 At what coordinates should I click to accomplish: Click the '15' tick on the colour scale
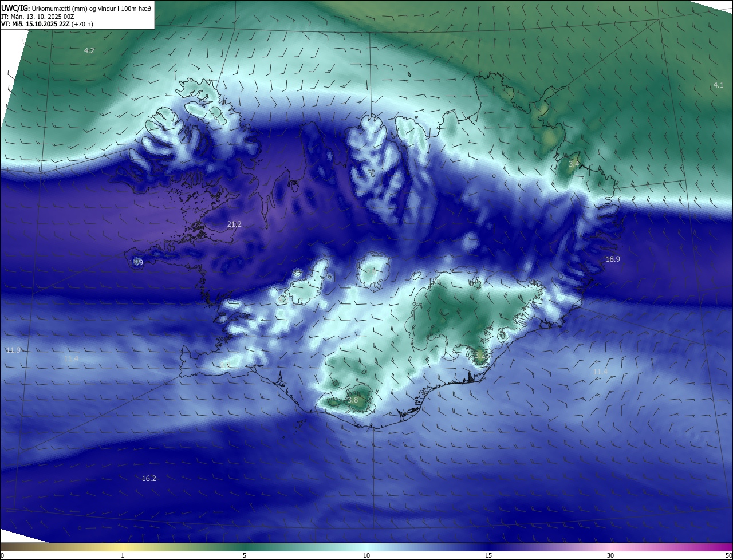pos(488,555)
